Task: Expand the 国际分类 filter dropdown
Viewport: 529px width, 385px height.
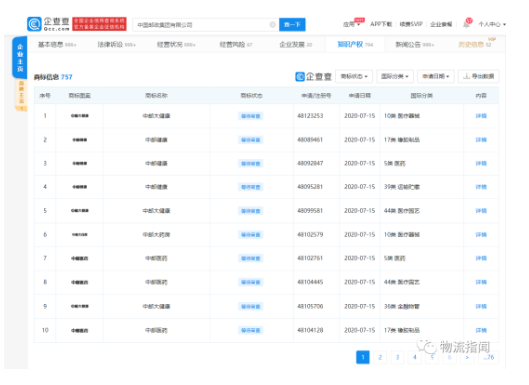Action: [x=395, y=76]
